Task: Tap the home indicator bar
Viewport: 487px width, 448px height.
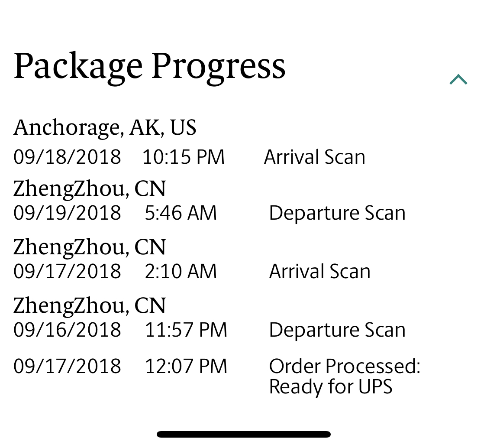Action: 243,434
